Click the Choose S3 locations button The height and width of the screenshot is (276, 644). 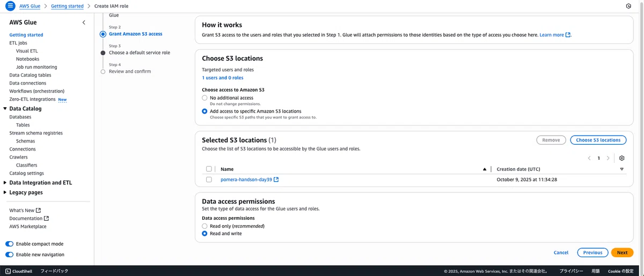(x=598, y=140)
